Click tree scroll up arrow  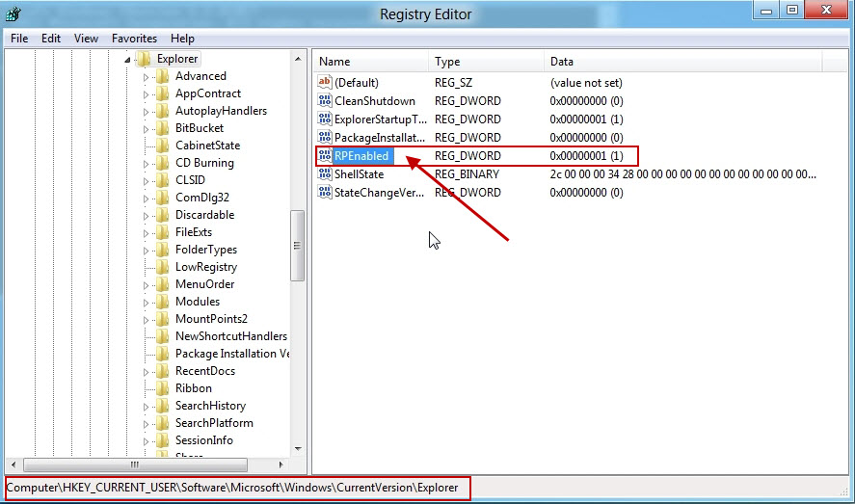click(x=298, y=58)
